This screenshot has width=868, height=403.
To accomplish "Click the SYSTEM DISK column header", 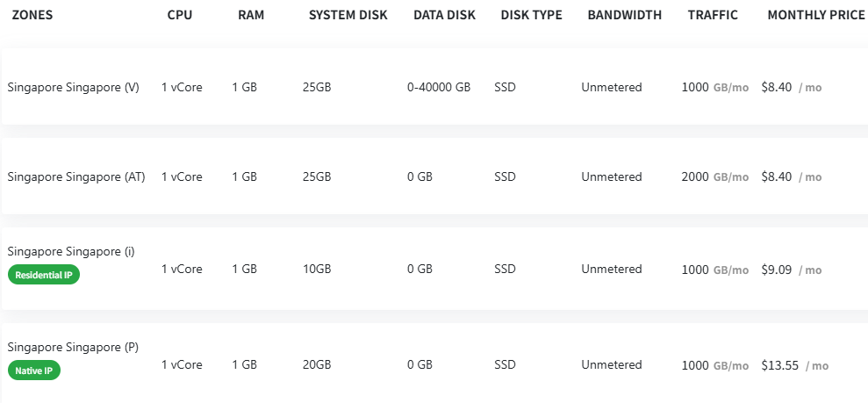I will coord(348,15).
